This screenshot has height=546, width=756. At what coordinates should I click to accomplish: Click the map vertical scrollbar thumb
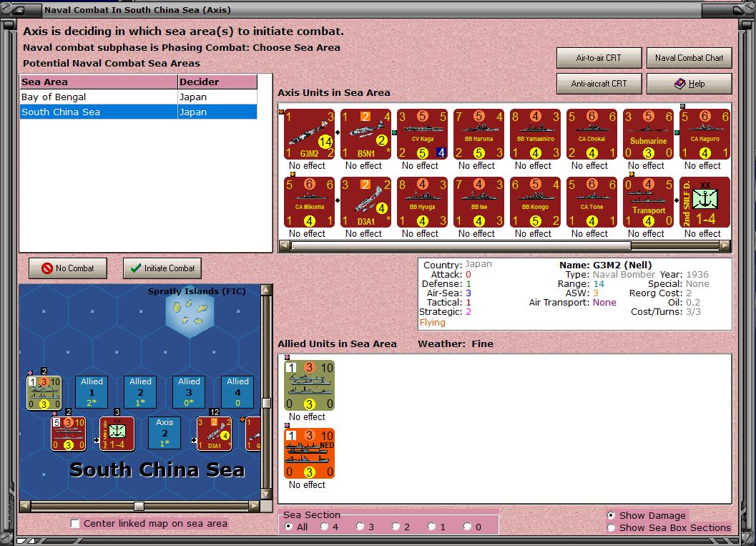(x=266, y=403)
